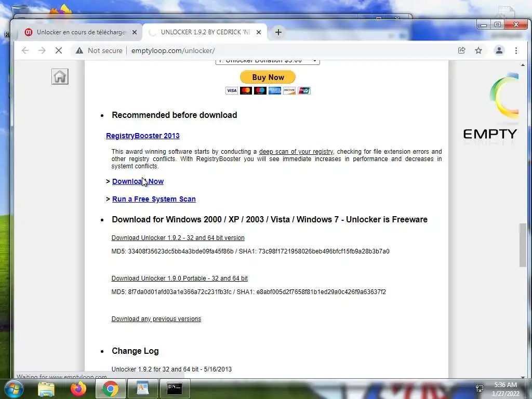532x399 pixels.
Task: Click the Change Log heading
Action: (135, 351)
